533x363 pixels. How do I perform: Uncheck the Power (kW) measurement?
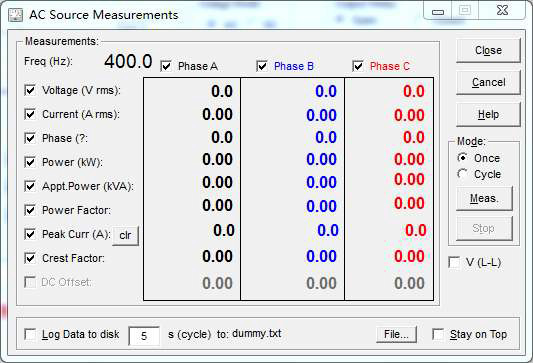point(30,162)
